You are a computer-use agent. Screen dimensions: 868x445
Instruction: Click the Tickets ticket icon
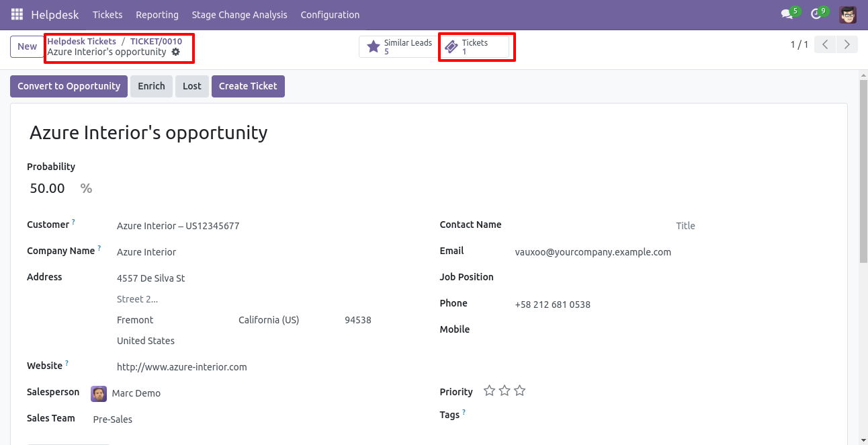[451, 47]
